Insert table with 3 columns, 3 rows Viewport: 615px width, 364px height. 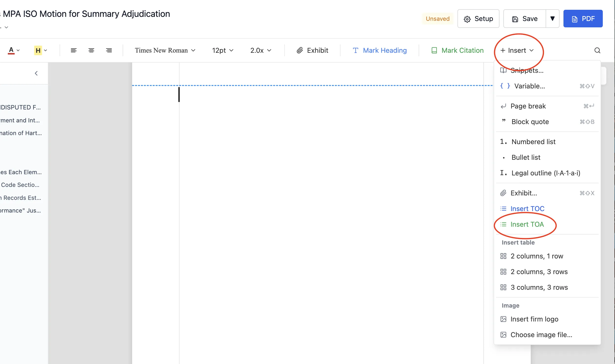point(547,287)
